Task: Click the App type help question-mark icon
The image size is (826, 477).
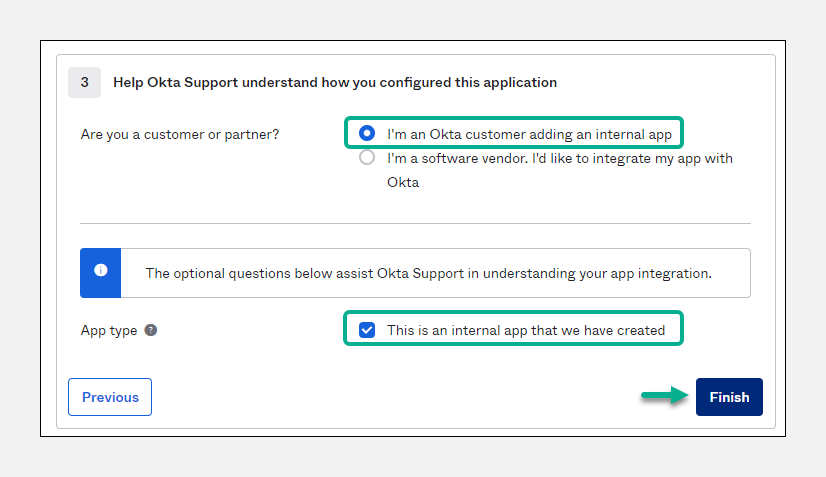Action: (x=151, y=330)
